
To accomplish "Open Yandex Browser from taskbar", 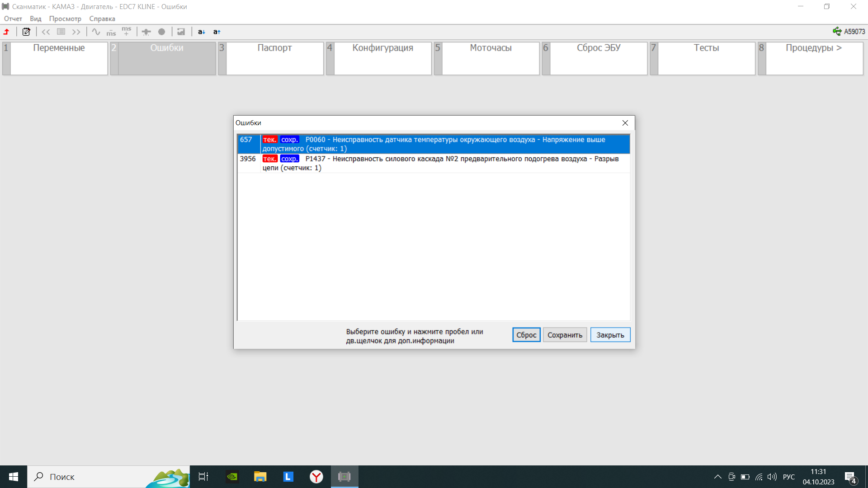I will click(x=316, y=477).
